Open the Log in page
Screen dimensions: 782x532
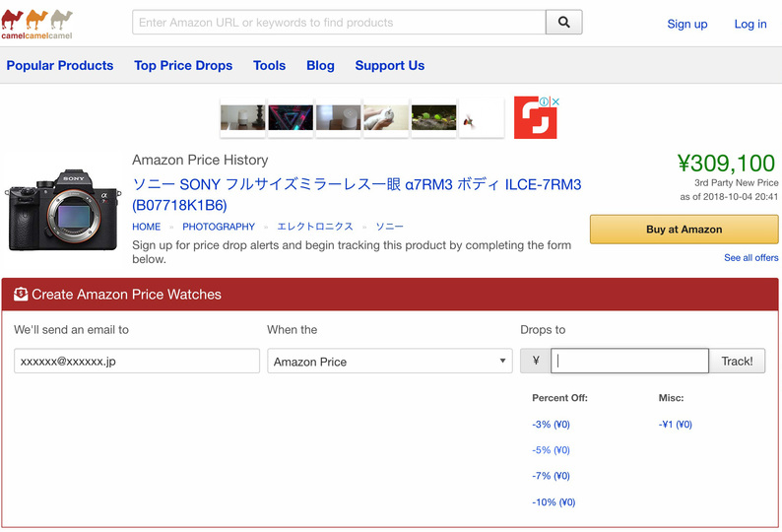coord(750,24)
